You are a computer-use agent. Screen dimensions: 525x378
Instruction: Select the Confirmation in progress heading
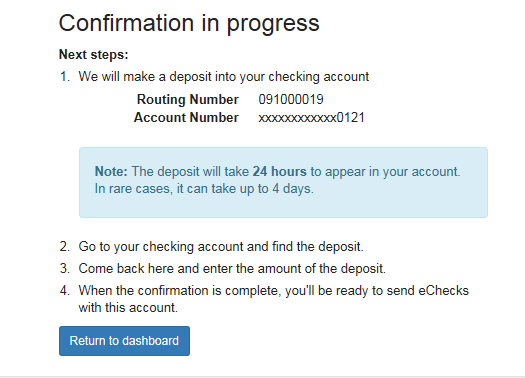[189, 23]
